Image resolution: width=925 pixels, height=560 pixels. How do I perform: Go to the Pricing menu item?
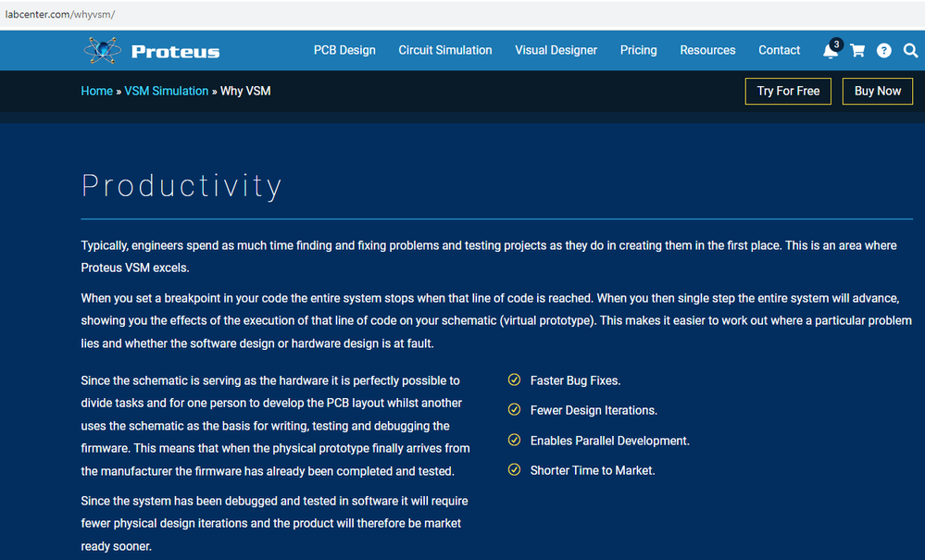(638, 50)
